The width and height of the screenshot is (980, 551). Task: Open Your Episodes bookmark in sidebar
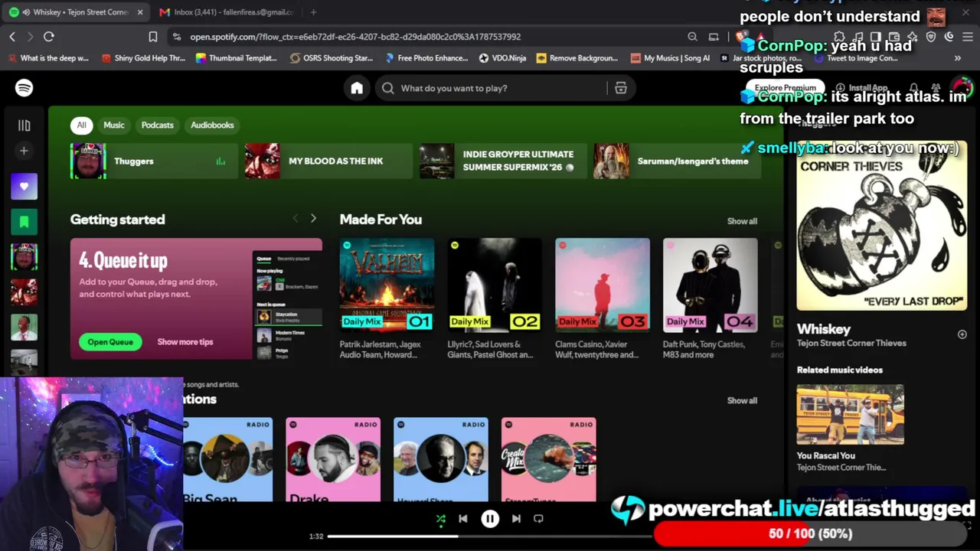tap(24, 221)
